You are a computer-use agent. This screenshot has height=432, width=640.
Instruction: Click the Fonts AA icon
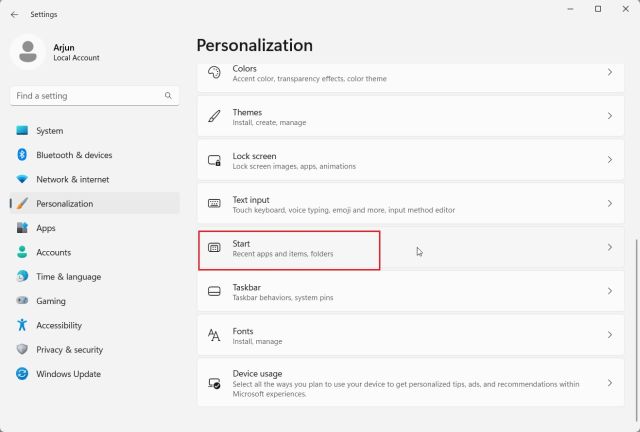click(x=214, y=335)
